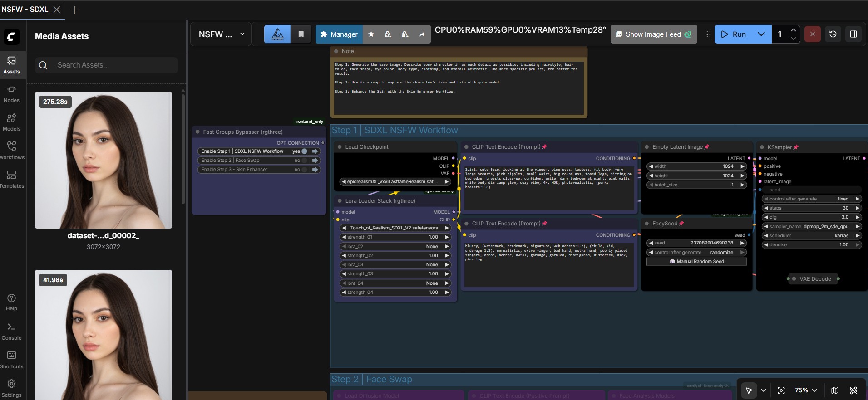The width and height of the screenshot is (868, 400).
Task: Click the bookmark icon in the top toolbar
Action: [x=301, y=34]
